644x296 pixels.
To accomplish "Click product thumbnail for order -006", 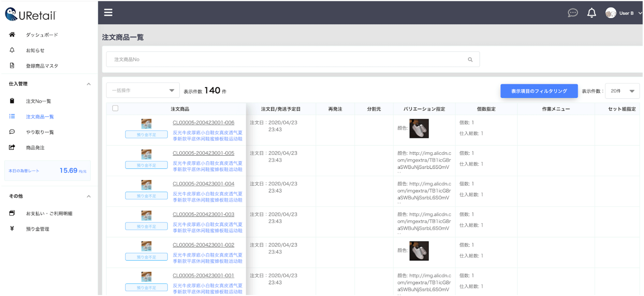I will point(146,123).
